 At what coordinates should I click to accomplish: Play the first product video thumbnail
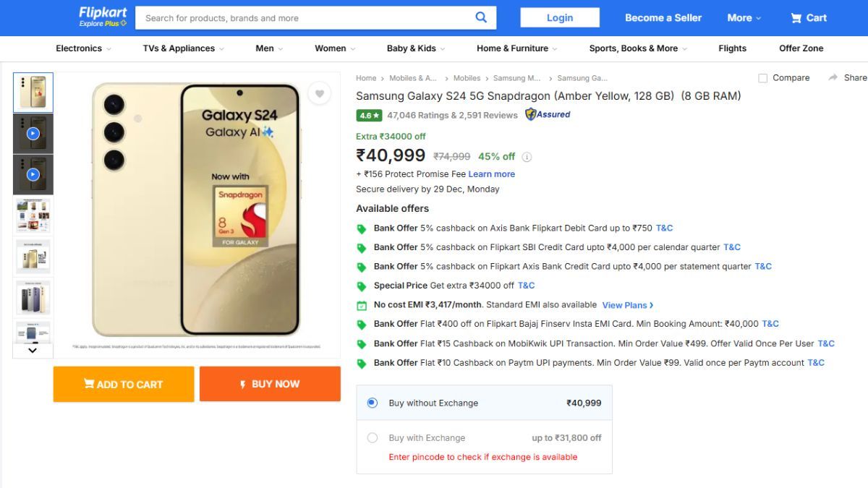[x=33, y=134]
